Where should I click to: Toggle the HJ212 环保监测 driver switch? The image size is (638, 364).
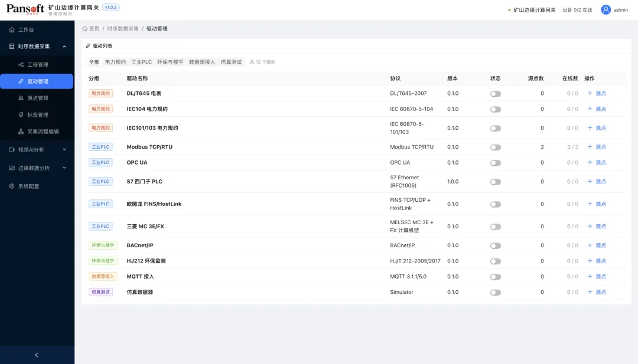pyautogui.click(x=495, y=261)
